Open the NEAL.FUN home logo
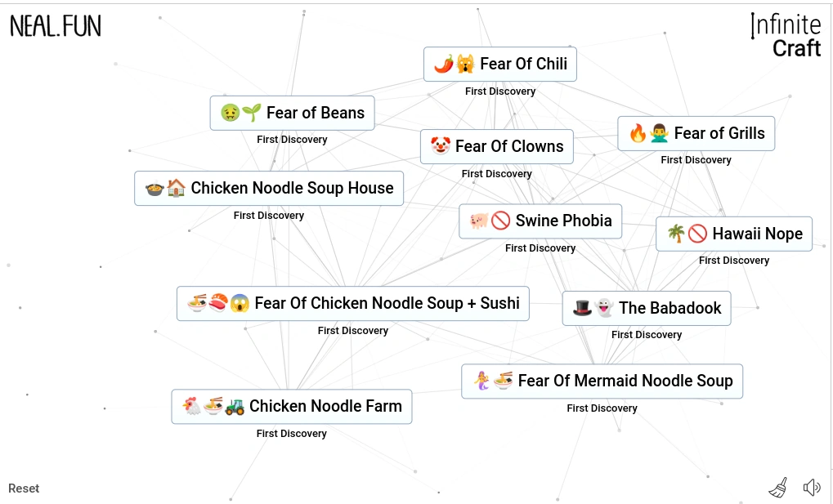 pos(56,26)
